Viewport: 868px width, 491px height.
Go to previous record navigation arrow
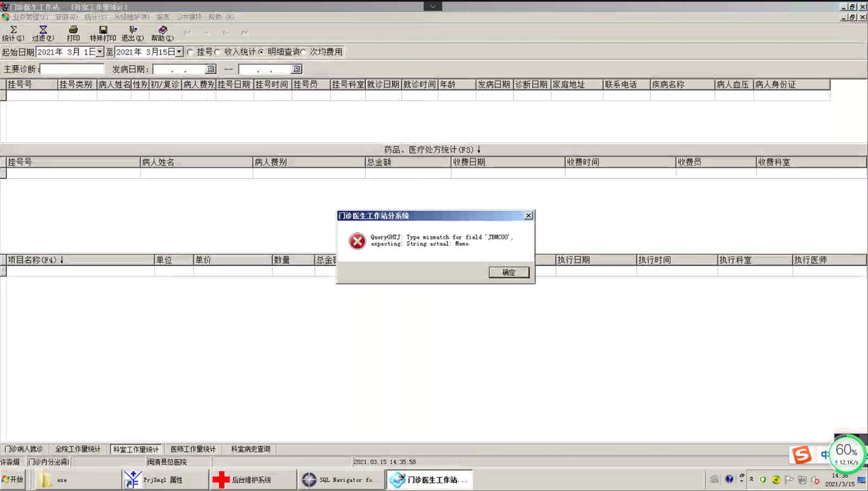[x=207, y=33]
